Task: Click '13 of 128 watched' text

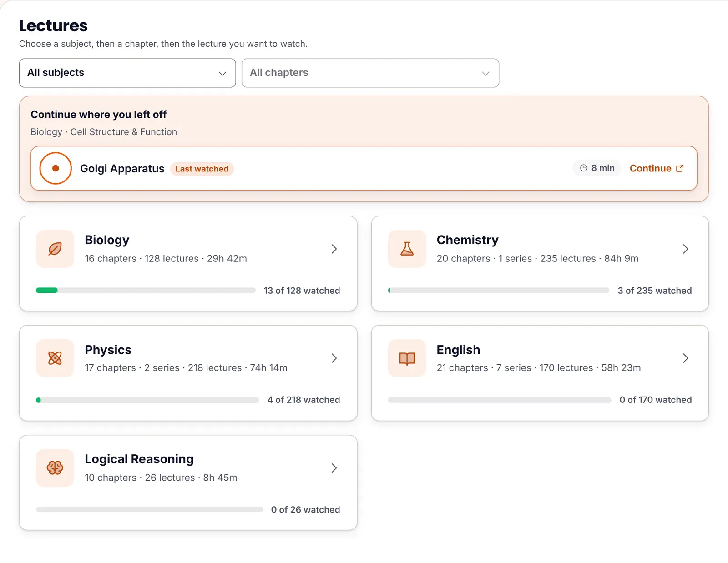Action: [302, 291]
